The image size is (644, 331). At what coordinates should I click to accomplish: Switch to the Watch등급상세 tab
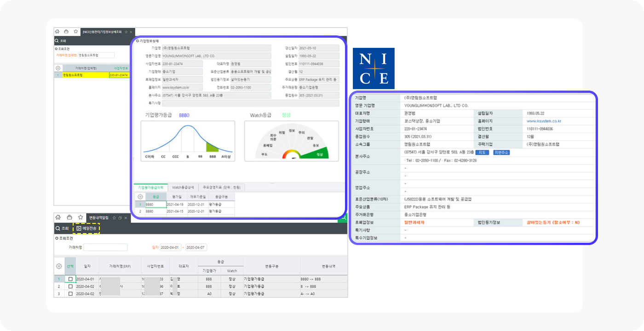click(x=183, y=188)
